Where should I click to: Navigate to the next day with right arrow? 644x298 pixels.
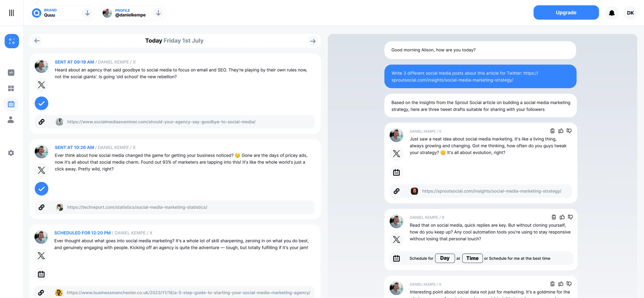pyautogui.click(x=313, y=41)
